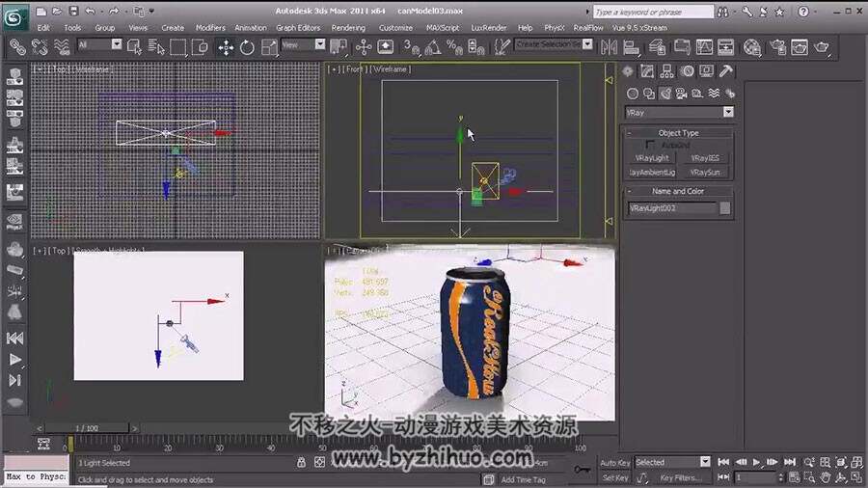
Task: Toggle Set Key mode
Action: 615,477
